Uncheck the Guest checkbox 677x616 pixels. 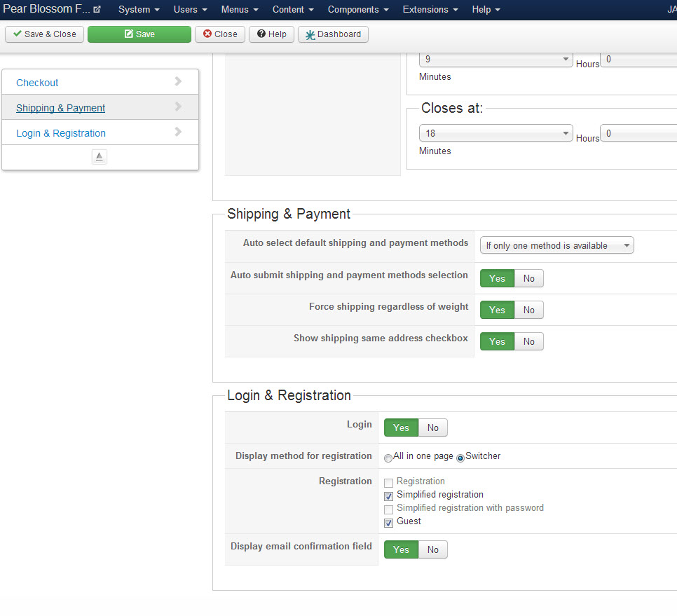click(388, 523)
